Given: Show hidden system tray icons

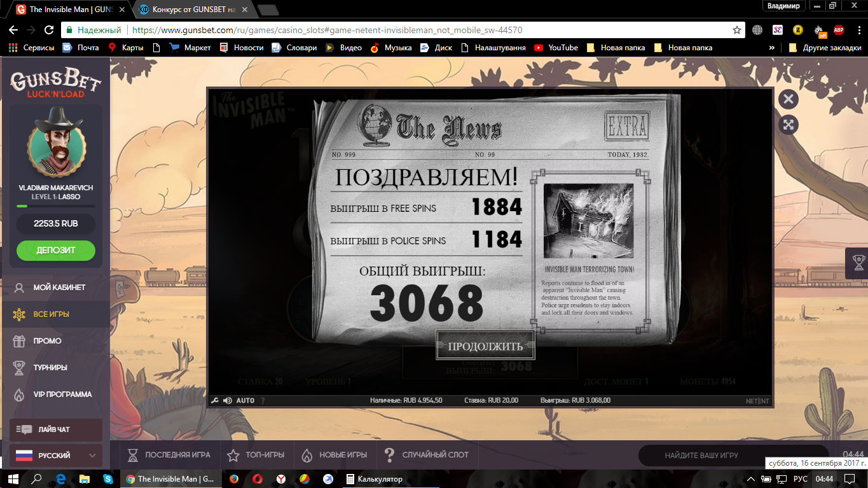Looking at the screenshot, I should coord(752,478).
